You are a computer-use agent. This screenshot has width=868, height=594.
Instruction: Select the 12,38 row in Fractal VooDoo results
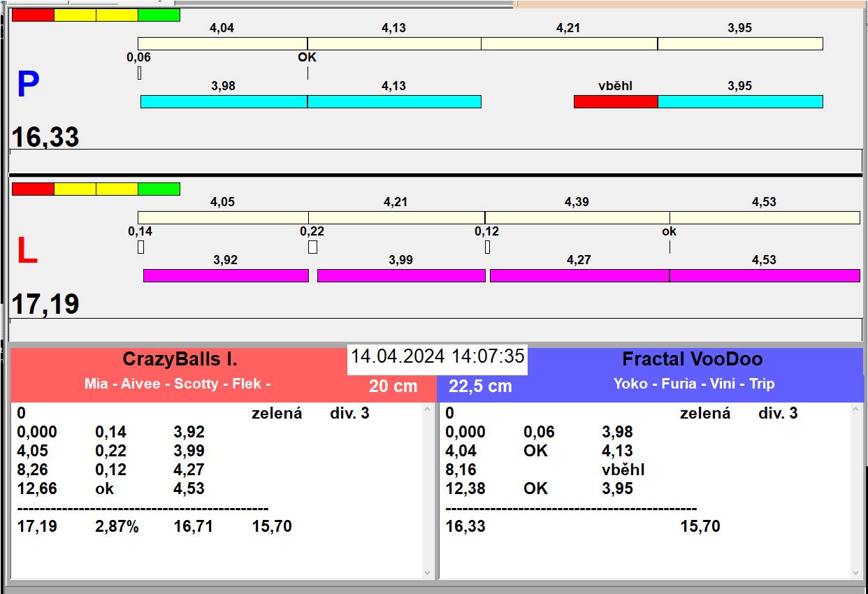tap(539, 488)
